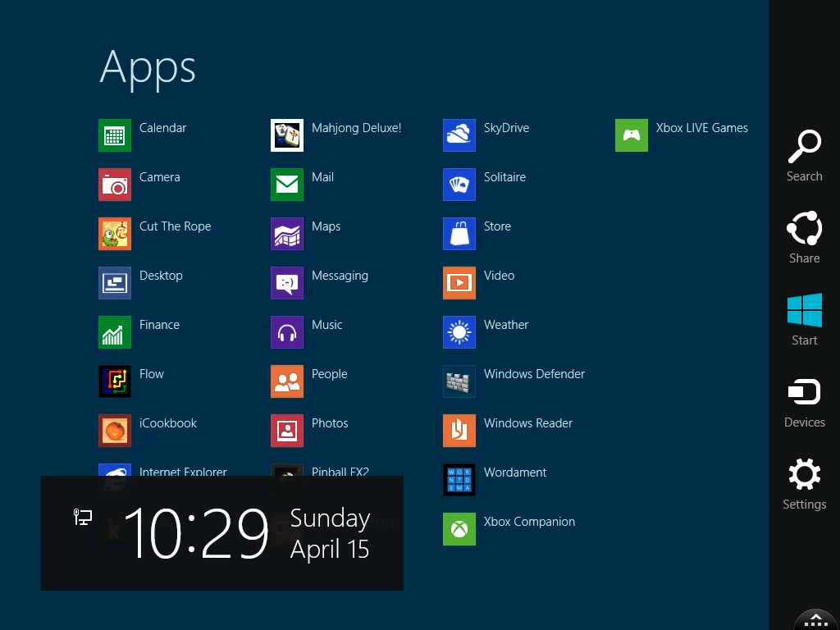
Task: Open the SkyDrive cloud icon
Action: coord(459,135)
